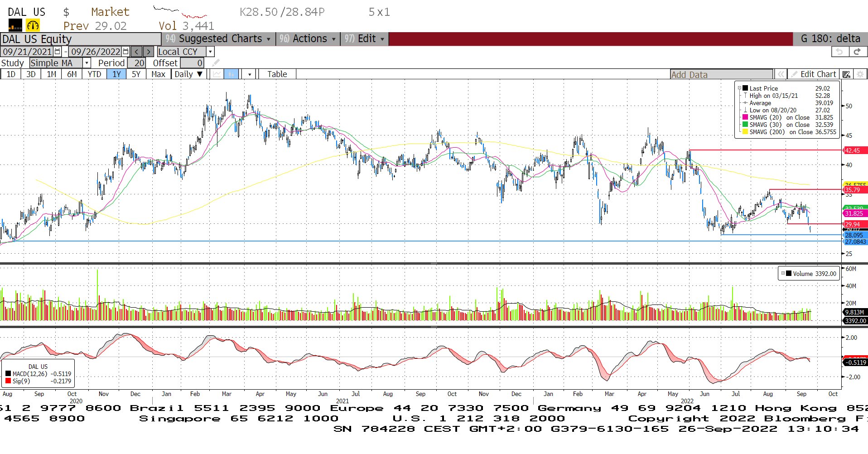Click Sig(9) red legend swatch
The image size is (868, 454).
(x=8, y=381)
